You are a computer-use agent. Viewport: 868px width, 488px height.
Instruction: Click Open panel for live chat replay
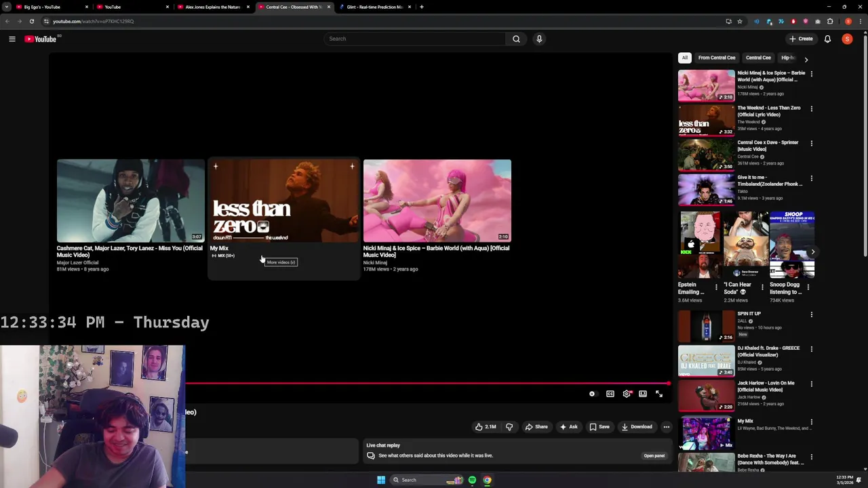(x=654, y=455)
